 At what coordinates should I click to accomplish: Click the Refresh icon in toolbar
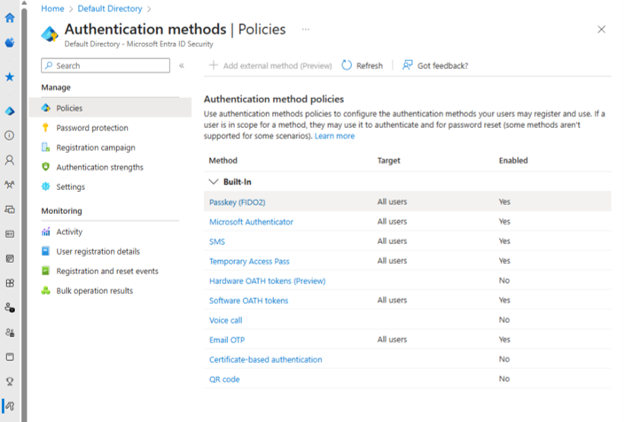(x=347, y=65)
